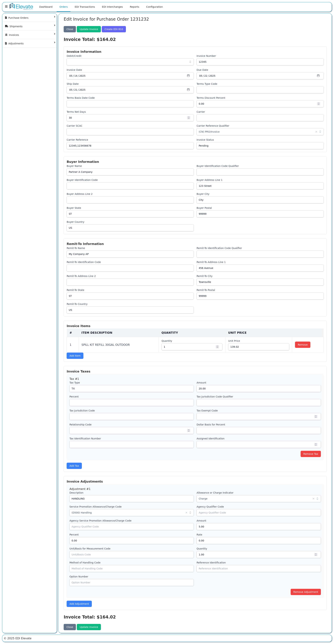Clear the Handling allowance/charge code selection

186,513
